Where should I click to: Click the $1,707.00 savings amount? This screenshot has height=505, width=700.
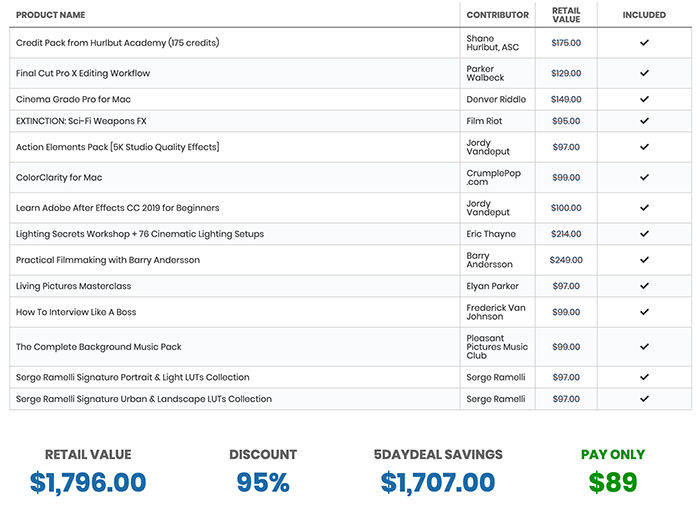point(438,482)
